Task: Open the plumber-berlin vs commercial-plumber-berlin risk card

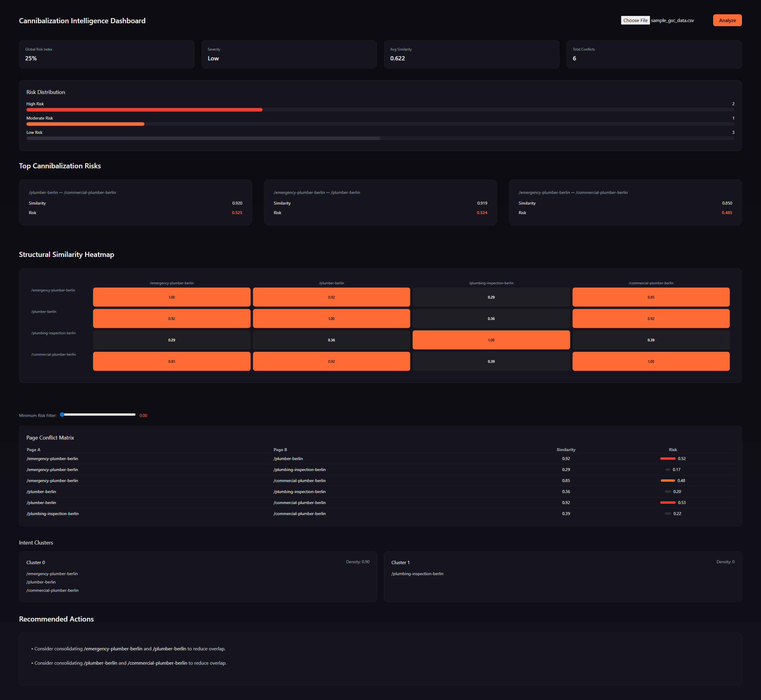Action: pos(135,203)
